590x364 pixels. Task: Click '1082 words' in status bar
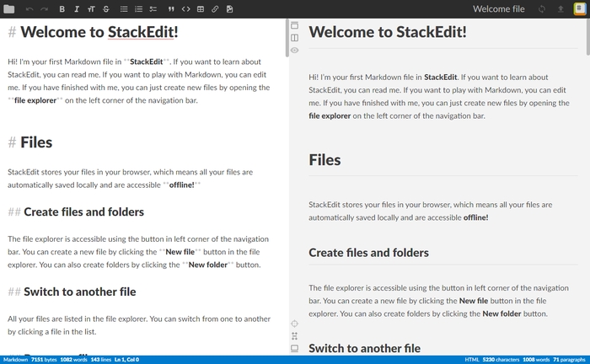74,360
